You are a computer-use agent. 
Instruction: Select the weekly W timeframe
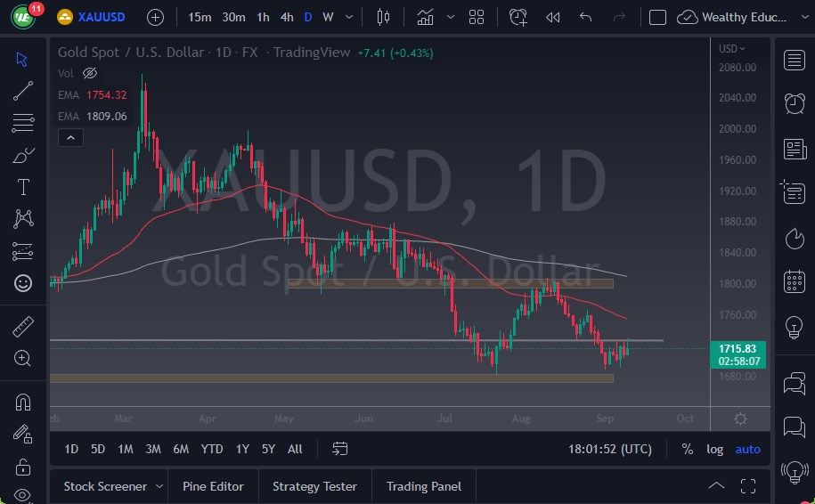(x=328, y=17)
